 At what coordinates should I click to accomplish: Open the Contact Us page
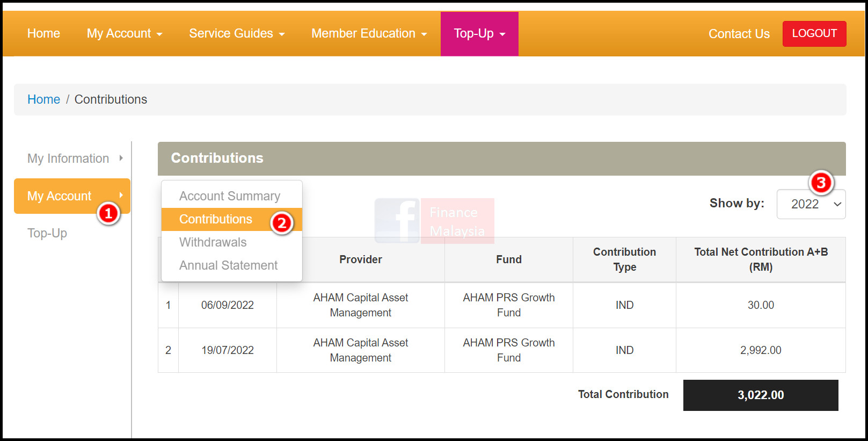click(x=739, y=34)
